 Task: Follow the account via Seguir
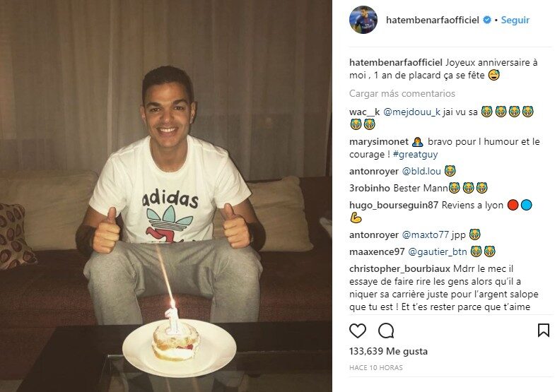click(515, 20)
